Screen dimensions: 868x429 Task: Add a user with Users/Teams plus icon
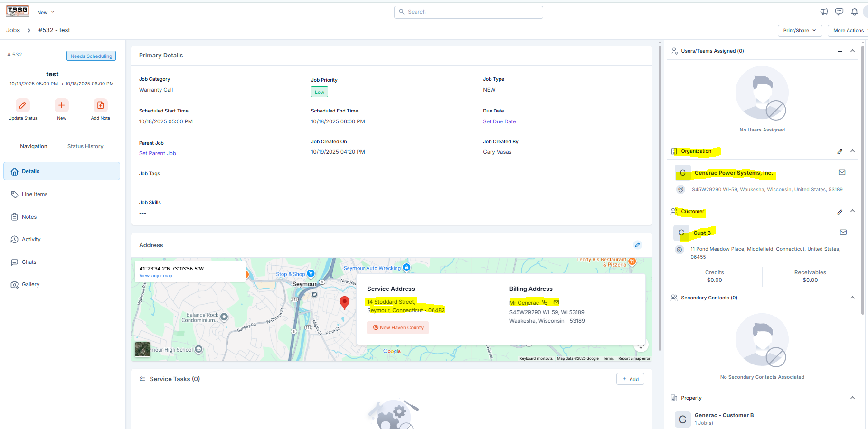pyautogui.click(x=840, y=51)
